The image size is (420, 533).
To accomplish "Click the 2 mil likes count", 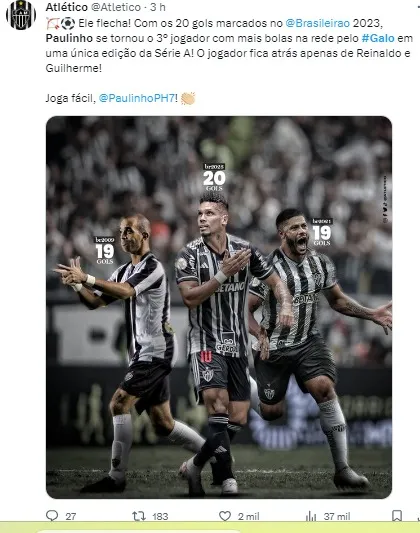I will 248,516.
